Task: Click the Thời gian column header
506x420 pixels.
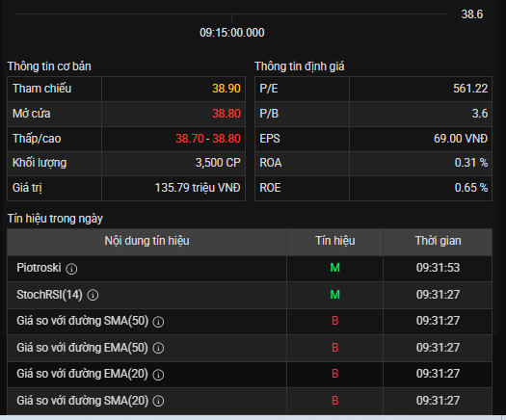Action: pyautogui.click(x=438, y=241)
